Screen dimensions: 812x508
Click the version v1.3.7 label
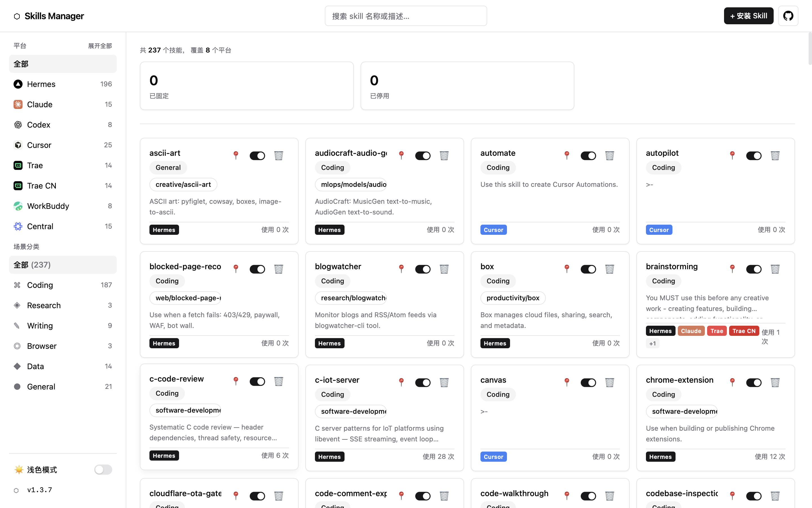pos(39,490)
